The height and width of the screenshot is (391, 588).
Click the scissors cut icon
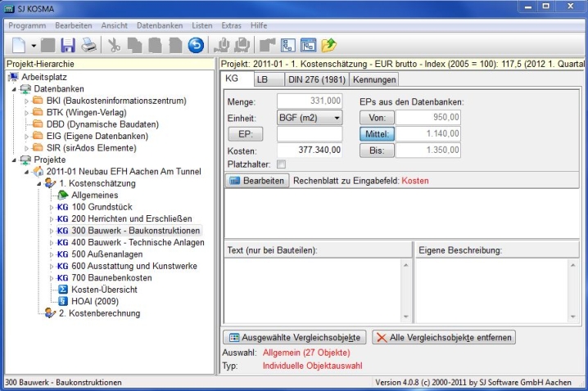coord(114,44)
